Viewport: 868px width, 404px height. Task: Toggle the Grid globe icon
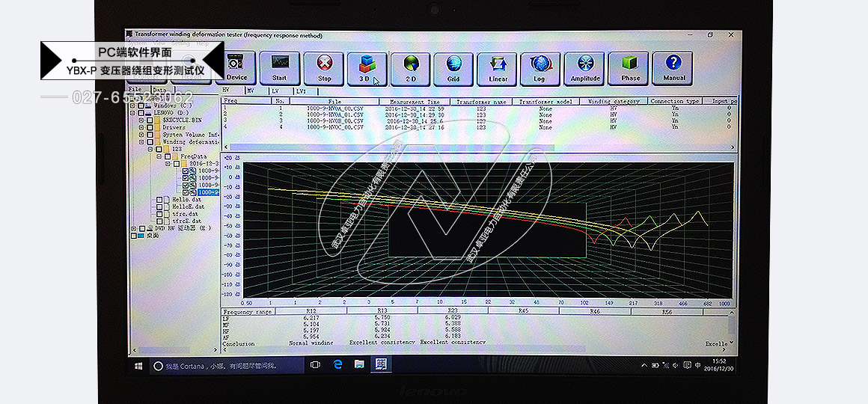453,68
